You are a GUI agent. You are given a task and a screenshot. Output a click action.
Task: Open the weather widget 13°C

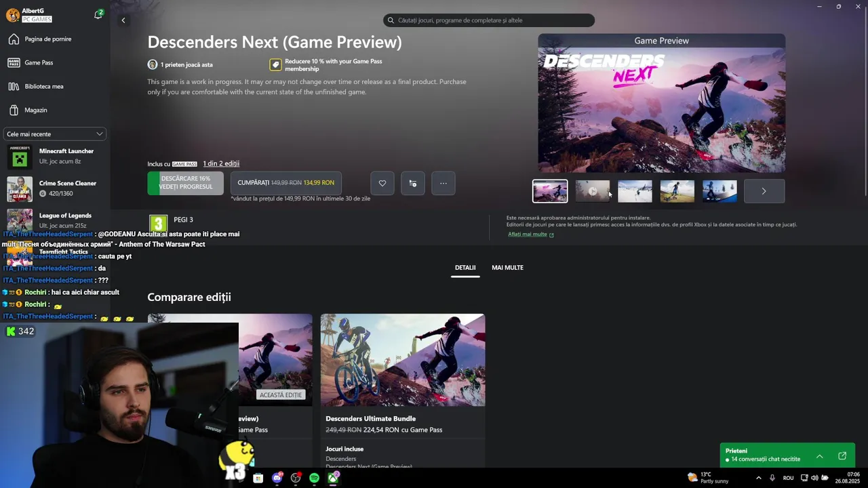pyautogui.click(x=708, y=478)
